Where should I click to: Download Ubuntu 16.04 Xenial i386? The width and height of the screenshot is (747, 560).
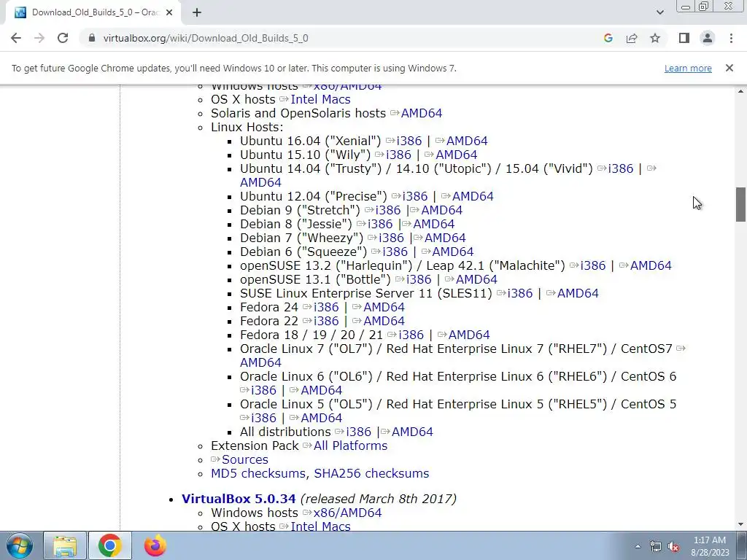click(409, 141)
